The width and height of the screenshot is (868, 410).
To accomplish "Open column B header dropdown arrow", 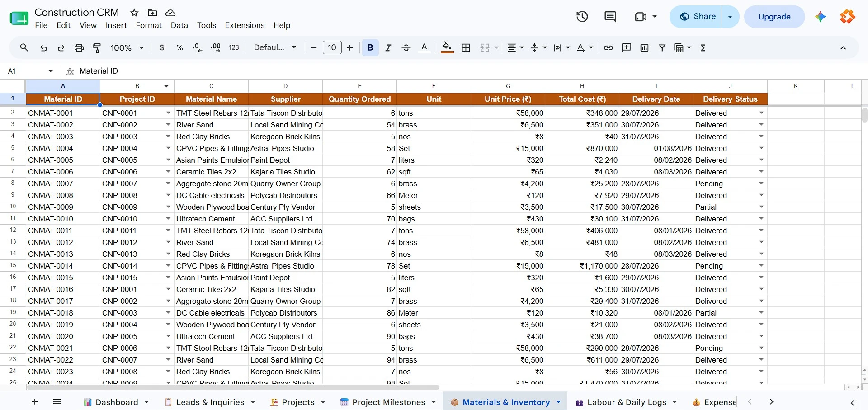I will (x=166, y=86).
